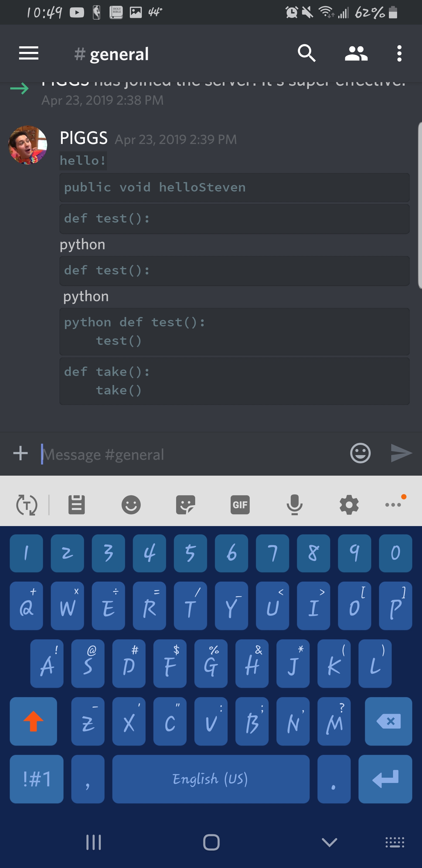
Task: Tap the comma key
Action: pos(88,779)
